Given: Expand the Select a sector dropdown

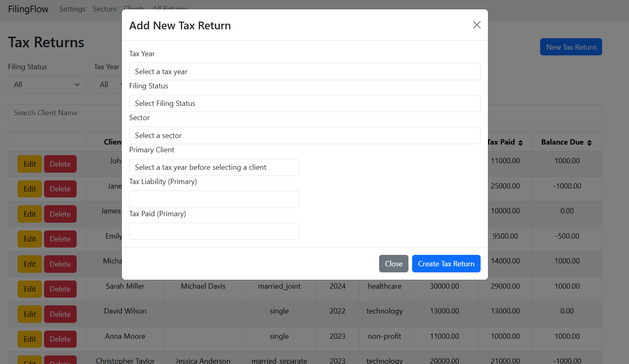Looking at the screenshot, I should (305, 136).
